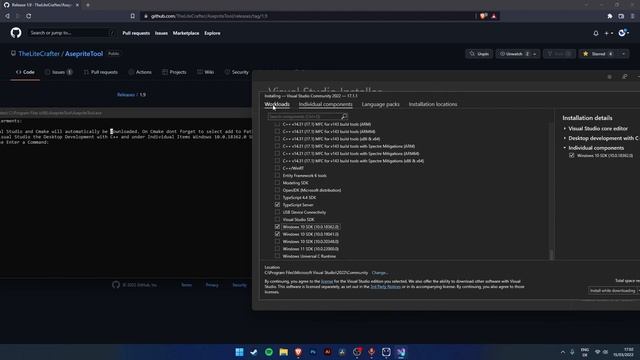
Task: Click the Unpin repository button
Action: coord(479,54)
